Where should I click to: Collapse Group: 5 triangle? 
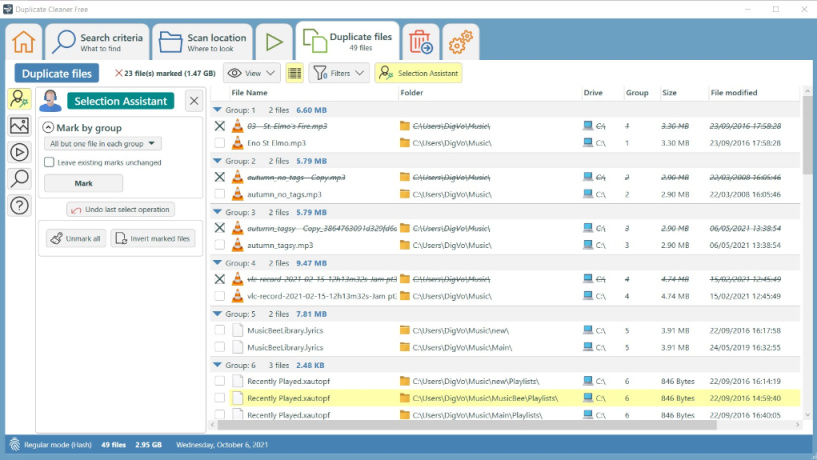tap(217, 314)
